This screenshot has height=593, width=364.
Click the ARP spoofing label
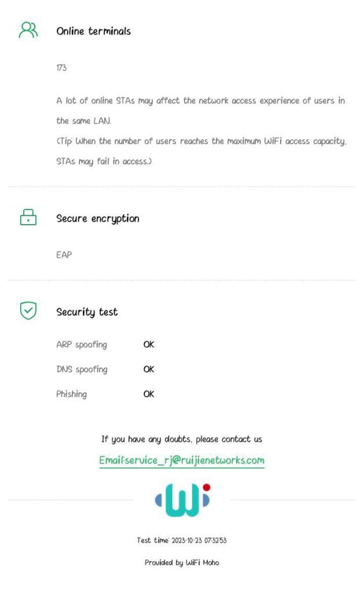(x=82, y=345)
